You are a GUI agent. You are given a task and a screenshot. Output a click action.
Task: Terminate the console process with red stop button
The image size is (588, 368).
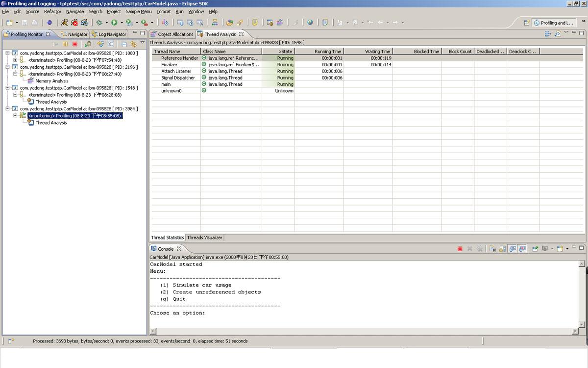(460, 249)
